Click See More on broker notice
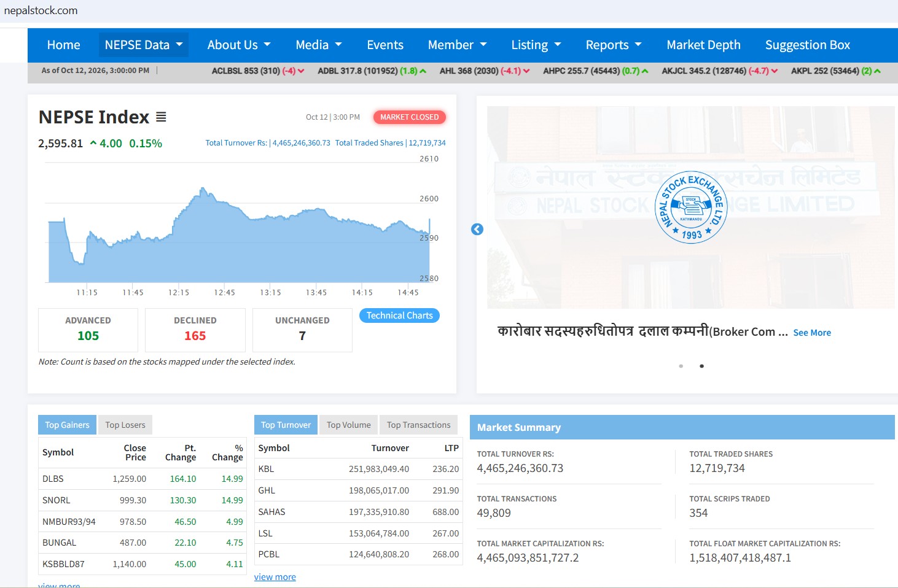Viewport: 898px width, 588px height. point(812,333)
